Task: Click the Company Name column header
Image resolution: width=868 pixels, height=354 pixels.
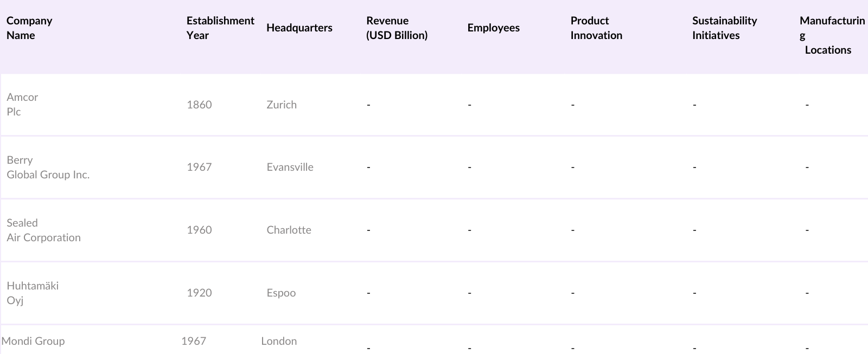Action: click(x=29, y=28)
